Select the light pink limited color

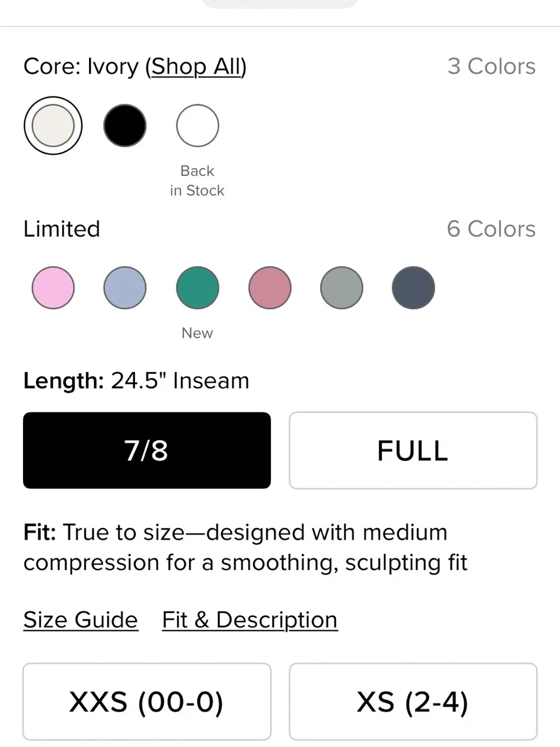coord(53,287)
